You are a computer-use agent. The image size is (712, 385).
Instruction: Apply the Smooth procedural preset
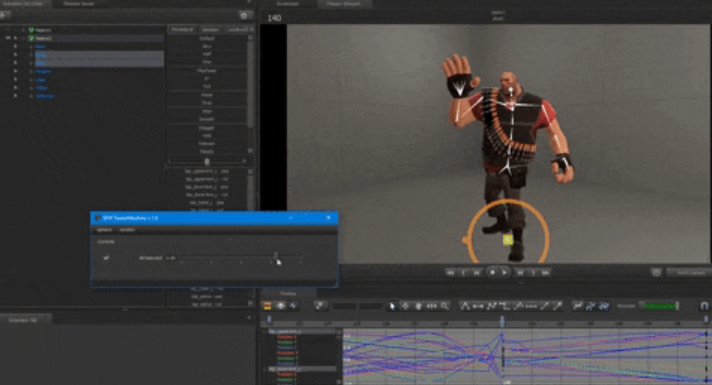pos(207,119)
